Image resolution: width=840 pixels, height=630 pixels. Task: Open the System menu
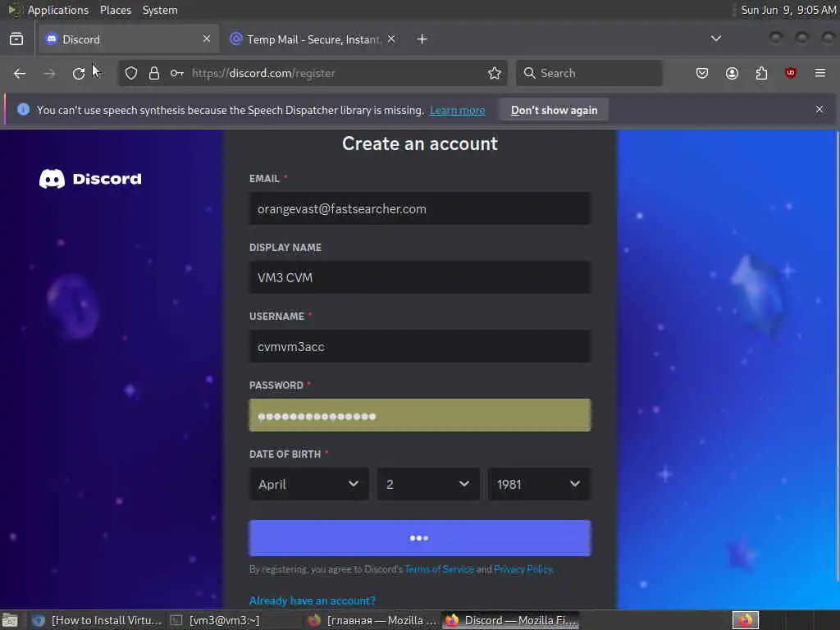tap(160, 10)
